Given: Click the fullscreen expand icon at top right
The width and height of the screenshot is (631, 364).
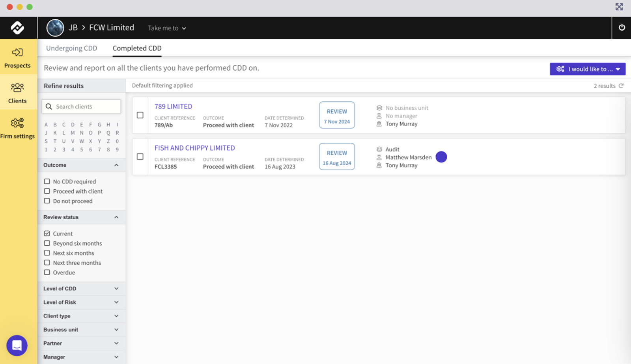Looking at the screenshot, I should pos(619,7).
